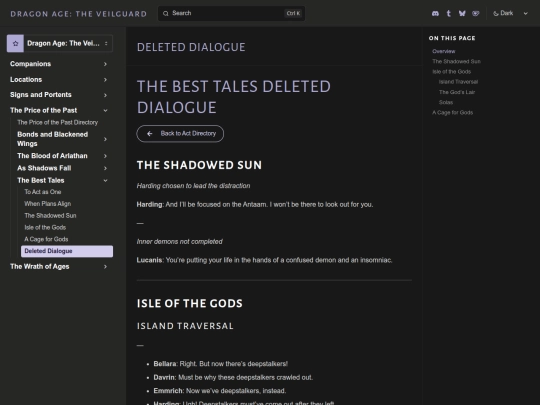
Task: Open Isle of the Gods sidebar page
Action: [x=45, y=227]
